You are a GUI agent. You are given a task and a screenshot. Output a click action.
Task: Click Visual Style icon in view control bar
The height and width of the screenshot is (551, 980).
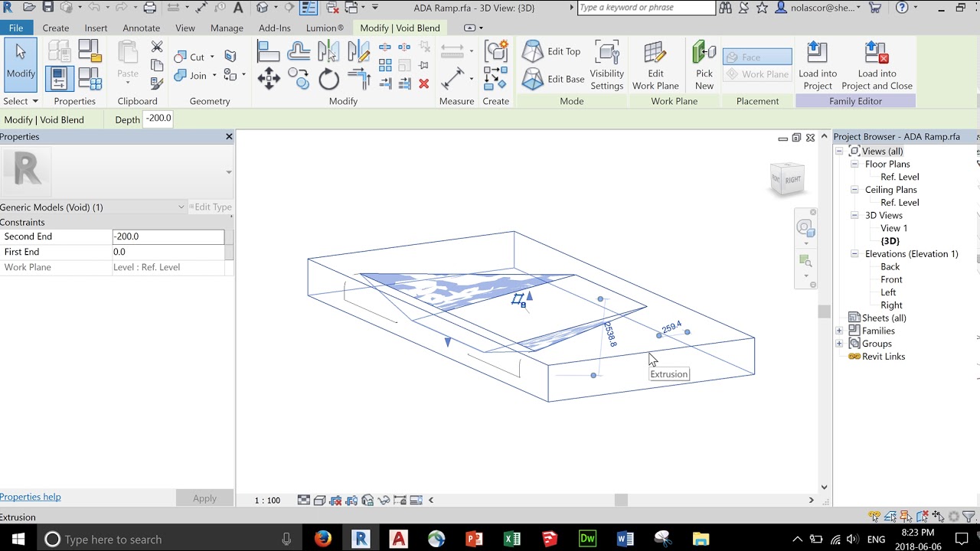(x=319, y=500)
